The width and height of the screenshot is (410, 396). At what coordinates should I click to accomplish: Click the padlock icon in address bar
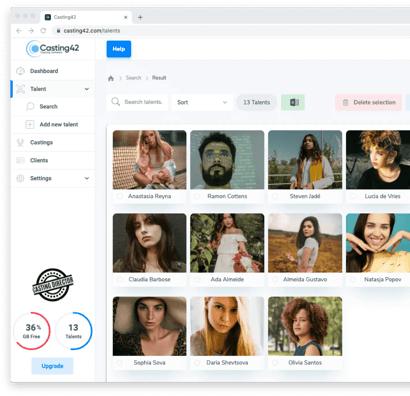point(58,31)
